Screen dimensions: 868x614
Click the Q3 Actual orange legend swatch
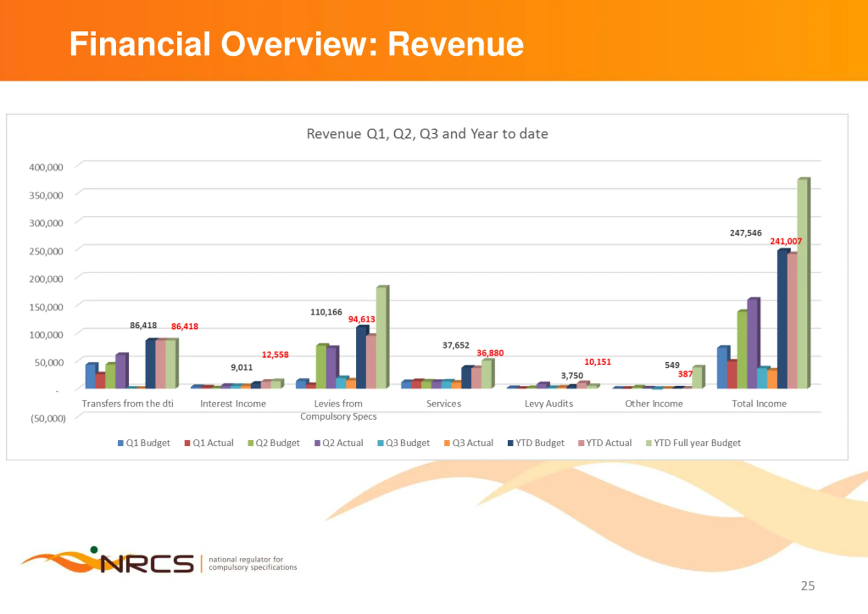[447, 443]
